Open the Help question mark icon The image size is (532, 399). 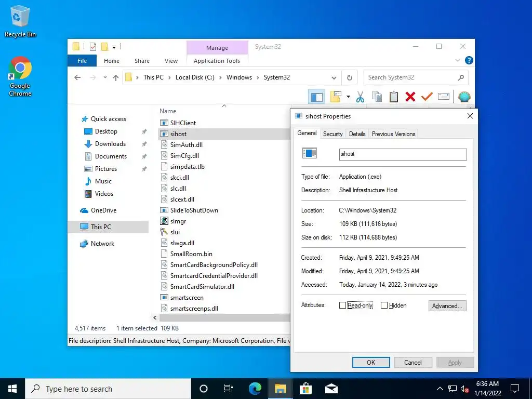469,60
